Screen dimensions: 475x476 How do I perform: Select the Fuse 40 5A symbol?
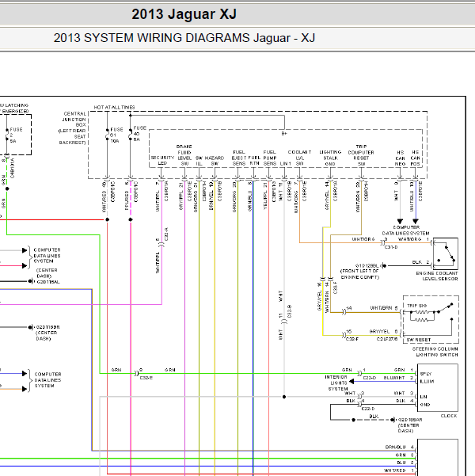coord(131,134)
